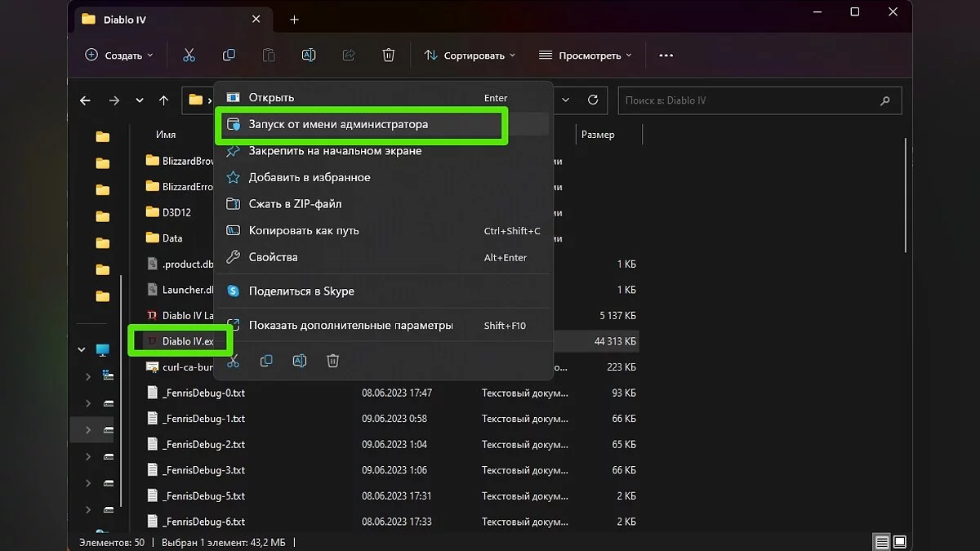Expand the This PC tree node
The height and width of the screenshot is (551, 980).
click(81, 350)
